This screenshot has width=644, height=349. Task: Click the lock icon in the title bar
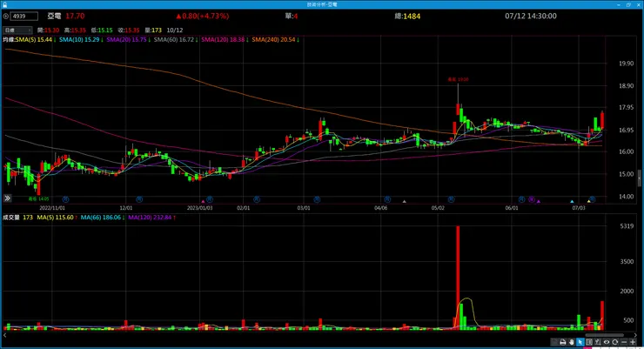coord(4,4)
